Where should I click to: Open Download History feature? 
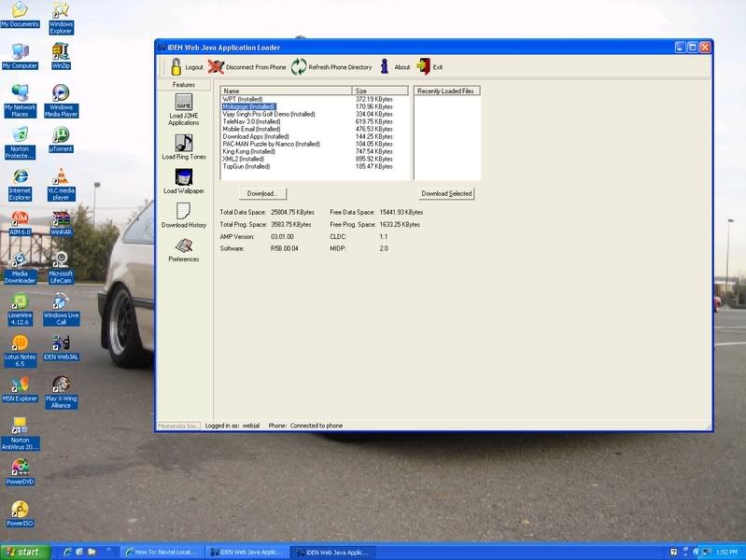184,212
